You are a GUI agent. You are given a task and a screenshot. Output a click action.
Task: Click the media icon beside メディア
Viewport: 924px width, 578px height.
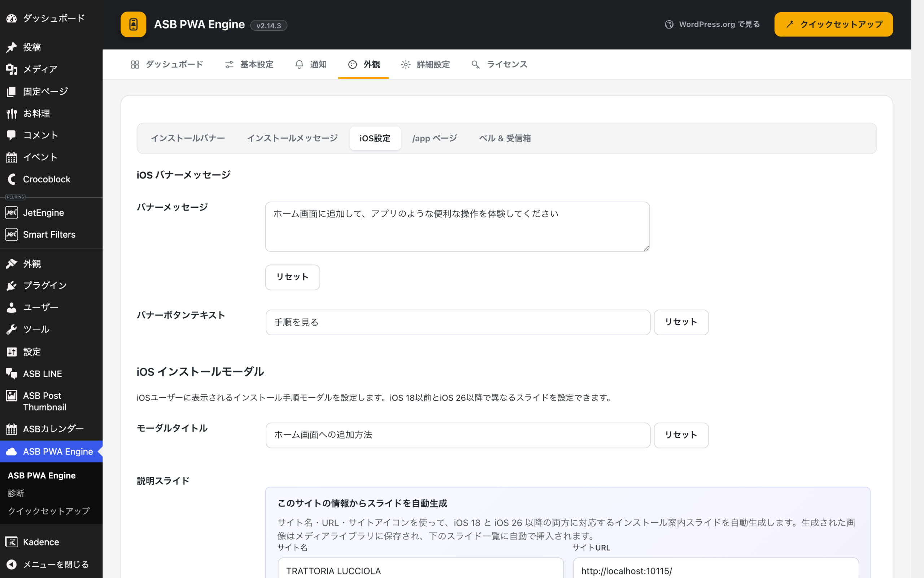pos(12,69)
